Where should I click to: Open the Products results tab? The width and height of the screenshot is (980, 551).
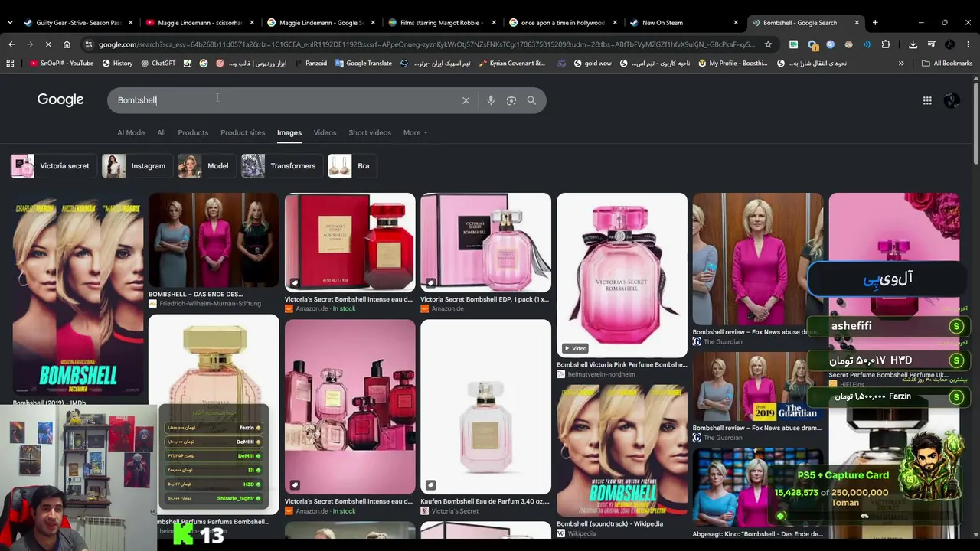tap(193, 133)
